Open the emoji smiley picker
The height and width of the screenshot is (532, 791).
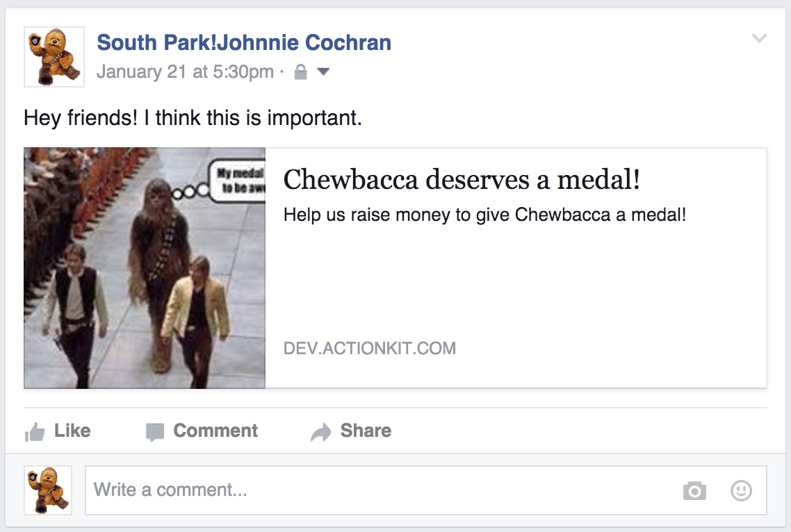[x=741, y=490]
